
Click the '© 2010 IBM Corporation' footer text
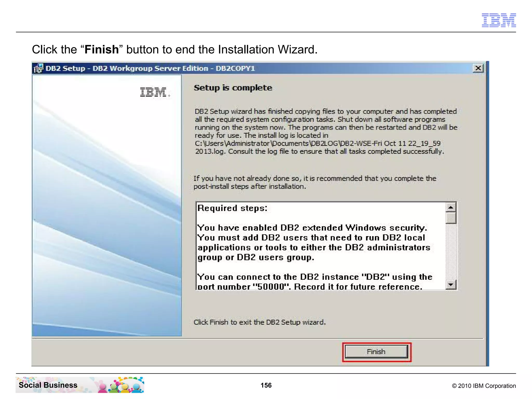(484, 386)
